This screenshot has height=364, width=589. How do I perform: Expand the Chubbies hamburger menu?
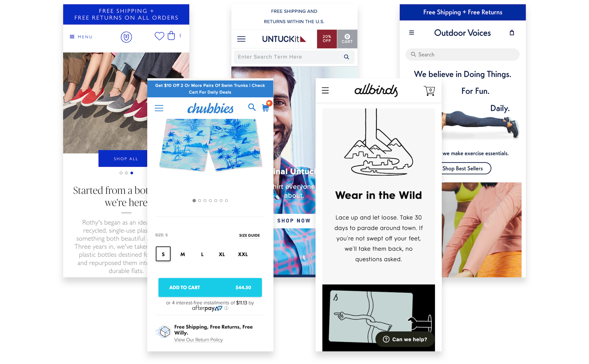tap(159, 107)
